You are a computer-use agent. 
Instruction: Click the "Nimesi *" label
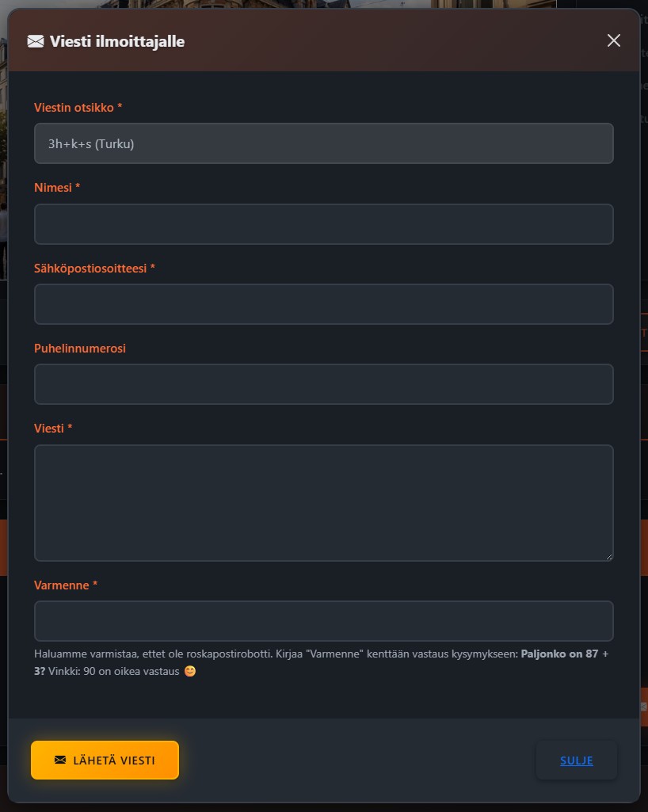[57, 188]
